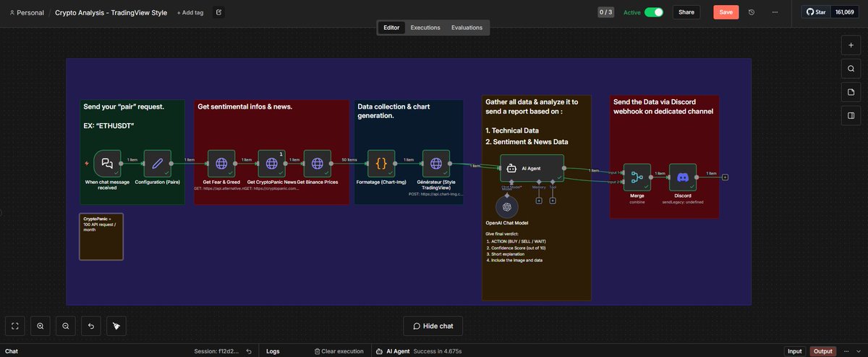Switch to the Evaluations tab
This screenshot has width=868, height=357.
[467, 28]
